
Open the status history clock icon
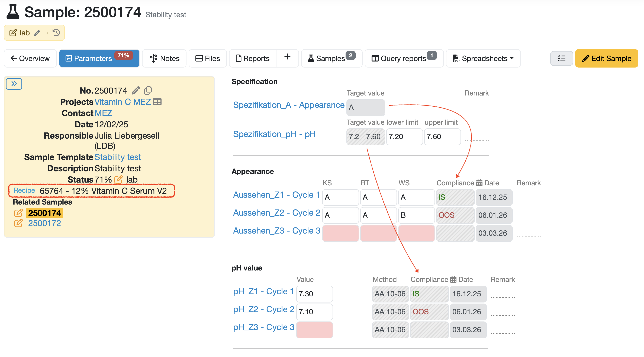(56, 33)
